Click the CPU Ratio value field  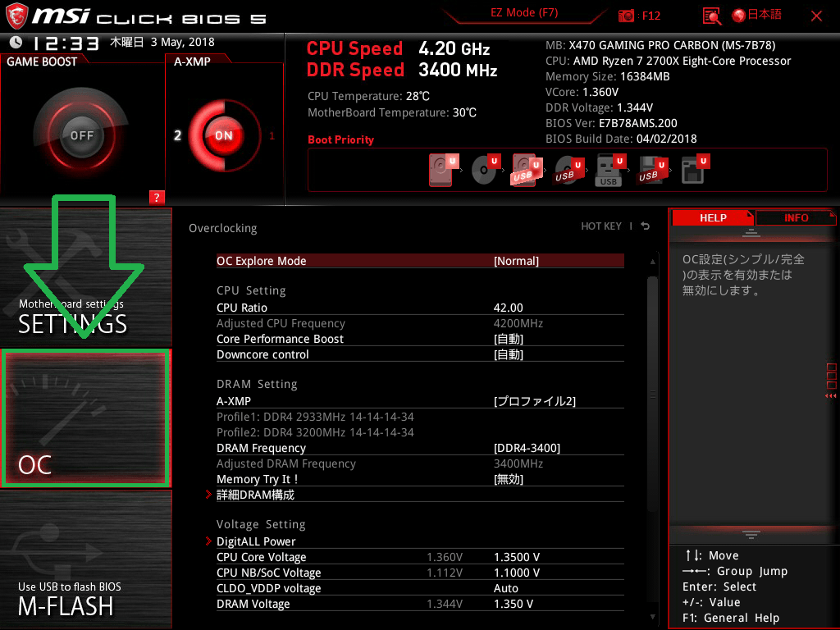(x=508, y=308)
